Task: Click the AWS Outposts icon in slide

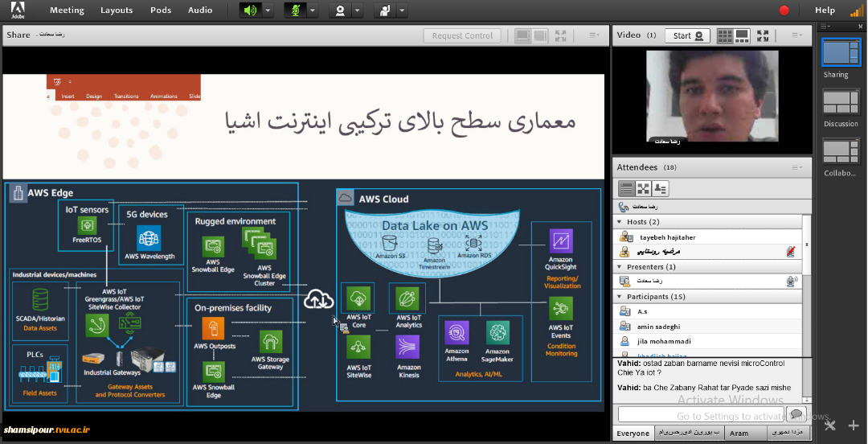Action: (x=213, y=329)
